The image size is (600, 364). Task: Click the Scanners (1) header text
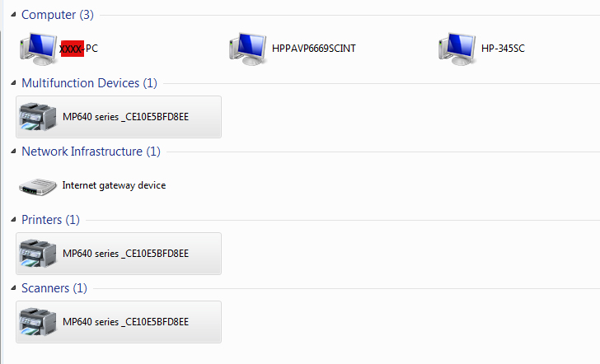click(x=54, y=288)
